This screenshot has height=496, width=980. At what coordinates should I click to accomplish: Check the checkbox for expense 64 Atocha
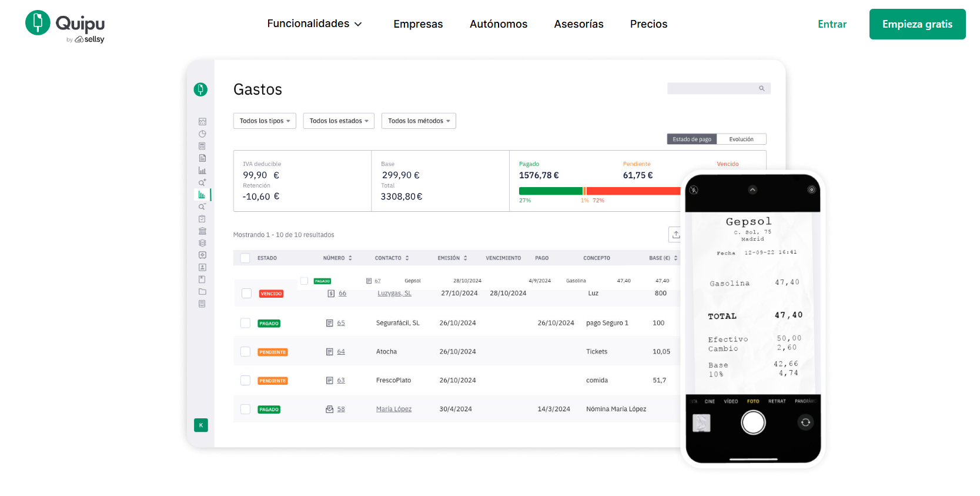pos(246,352)
